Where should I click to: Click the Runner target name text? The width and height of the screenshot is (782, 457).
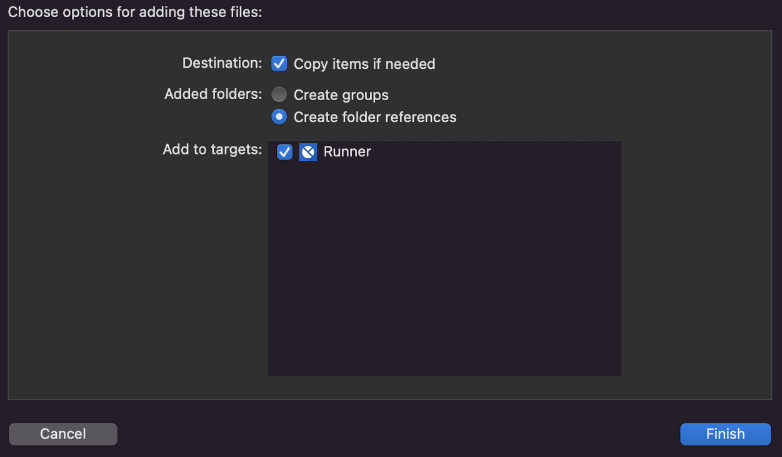point(347,152)
